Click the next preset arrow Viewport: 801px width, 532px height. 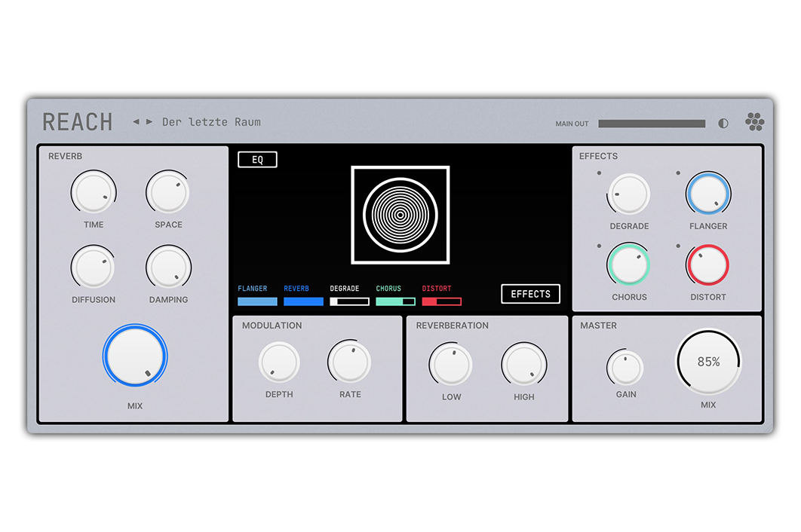pos(149,121)
